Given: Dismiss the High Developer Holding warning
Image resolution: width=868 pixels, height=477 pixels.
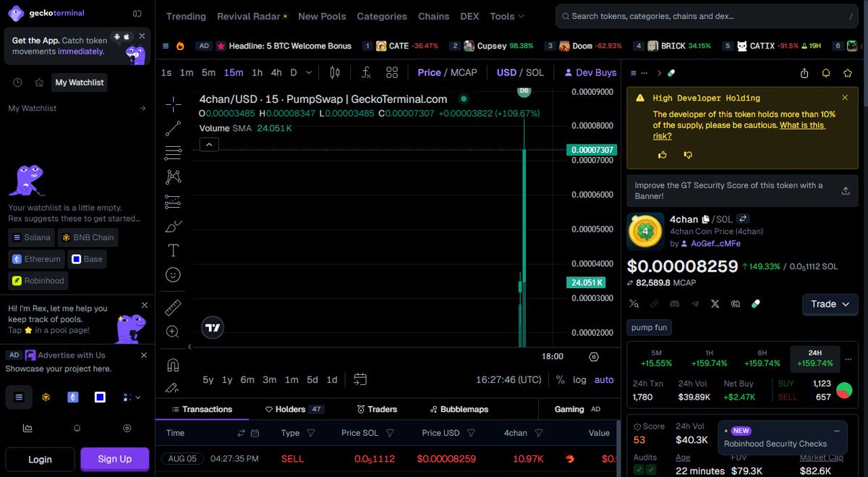Looking at the screenshot, I should [x=845, y=98].
